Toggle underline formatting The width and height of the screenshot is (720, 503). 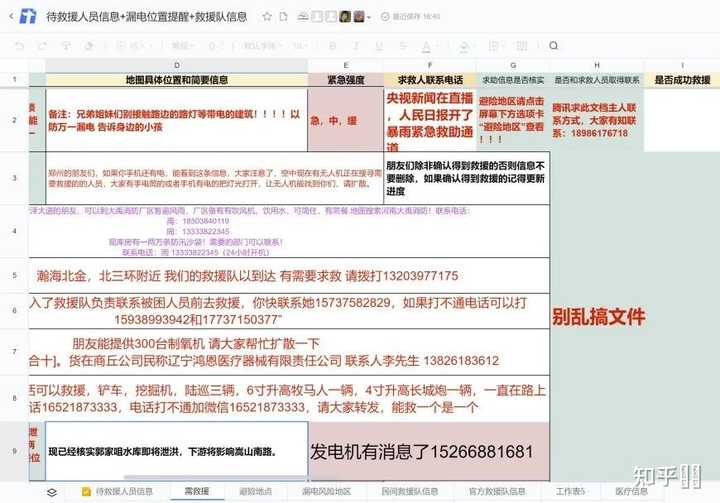(379, 45)
